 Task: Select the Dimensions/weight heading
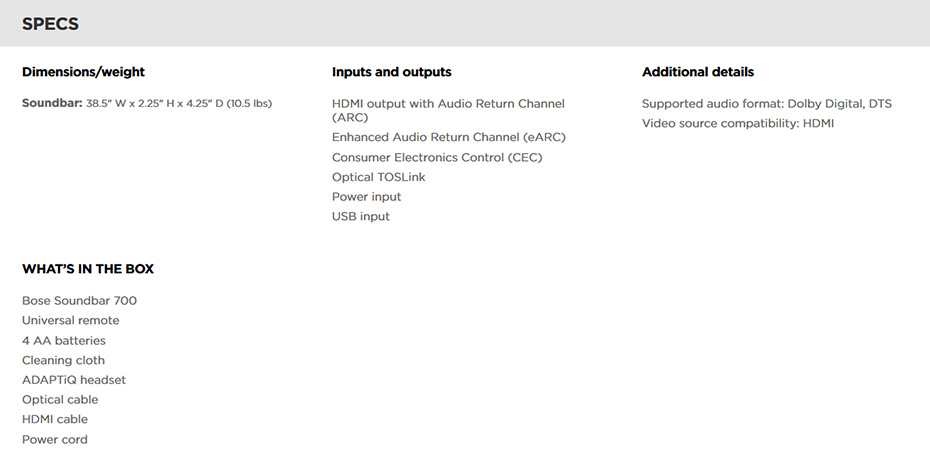tap(83, 72)
